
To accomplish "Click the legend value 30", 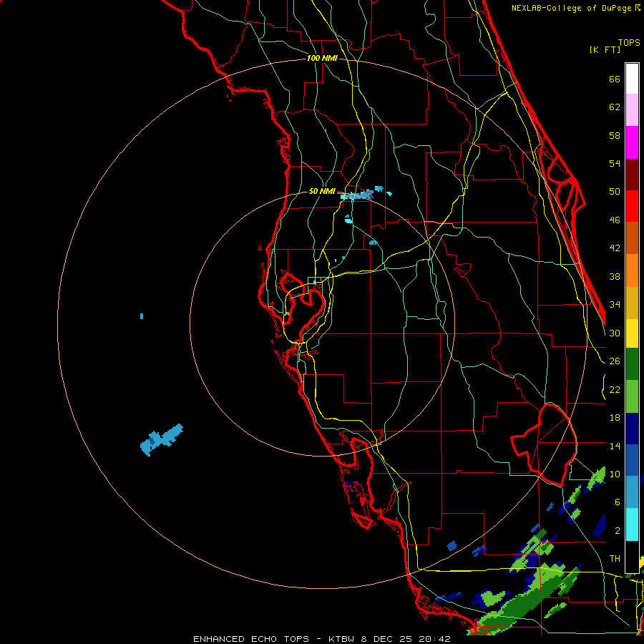I will 615,333.
